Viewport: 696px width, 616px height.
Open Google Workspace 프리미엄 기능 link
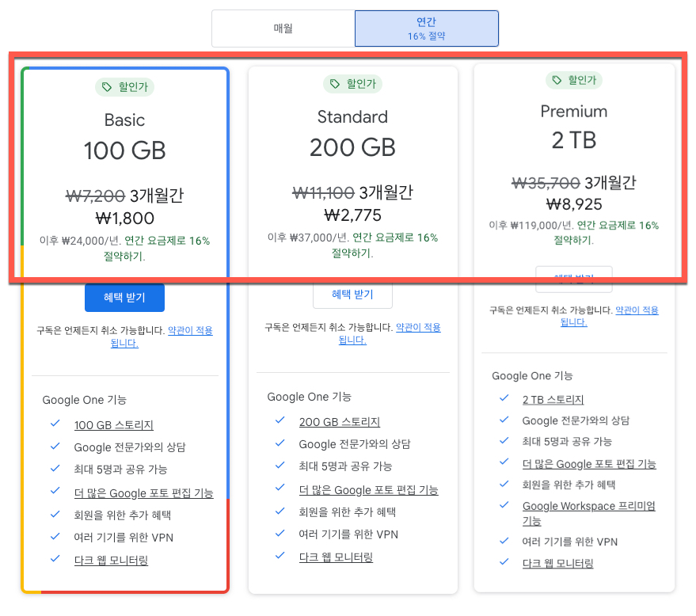coord(589,512)
